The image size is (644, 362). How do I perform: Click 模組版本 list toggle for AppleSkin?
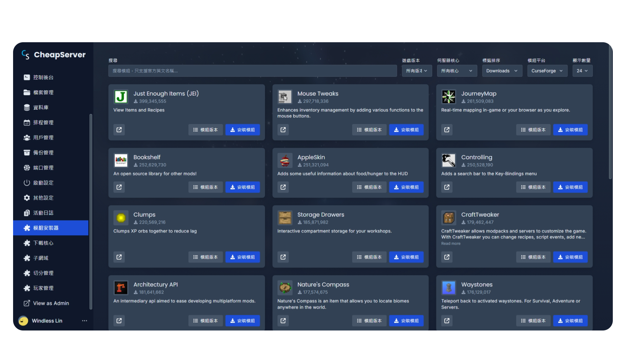(369, 187)
